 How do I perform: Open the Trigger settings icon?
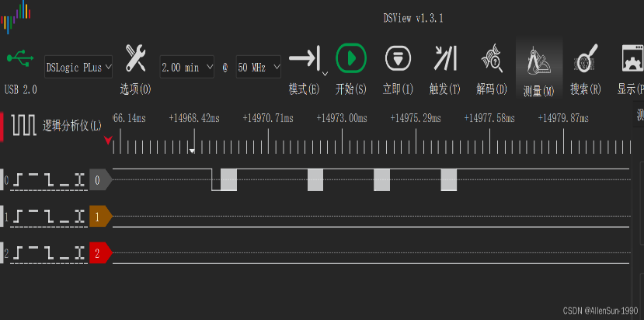tap(445, 58)
